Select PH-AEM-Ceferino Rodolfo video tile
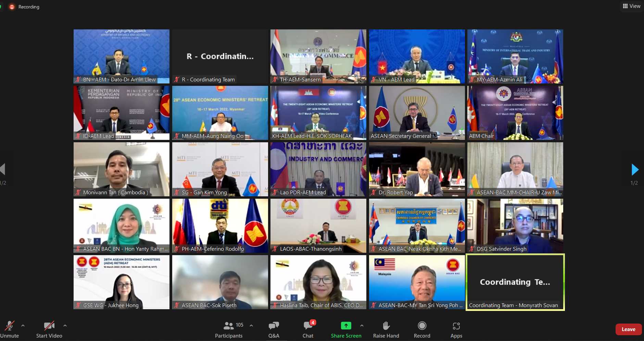The width and height of the screenshot is (644, 341). tap(220, 226)
